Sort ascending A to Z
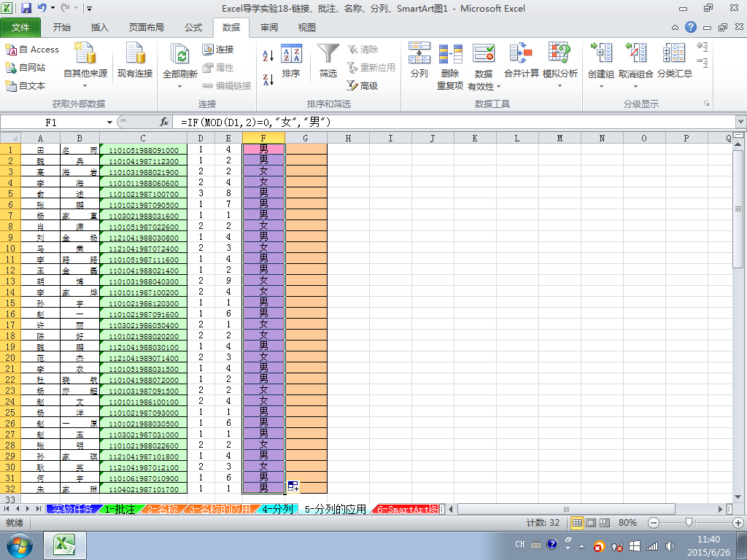The height and width of the screenshot is (560, 747). click(x=268, y=55)
